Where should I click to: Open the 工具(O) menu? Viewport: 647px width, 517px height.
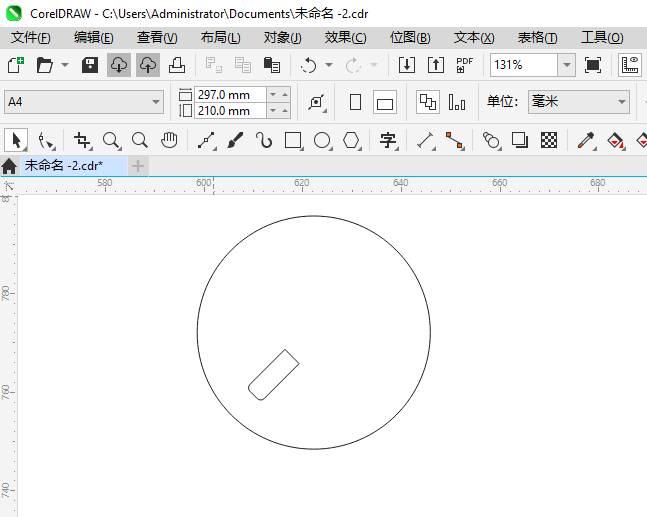(x=602, y=38)
